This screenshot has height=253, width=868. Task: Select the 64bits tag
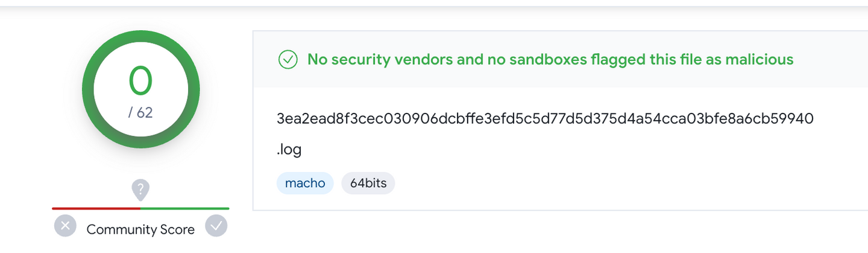tap(368, 183)
